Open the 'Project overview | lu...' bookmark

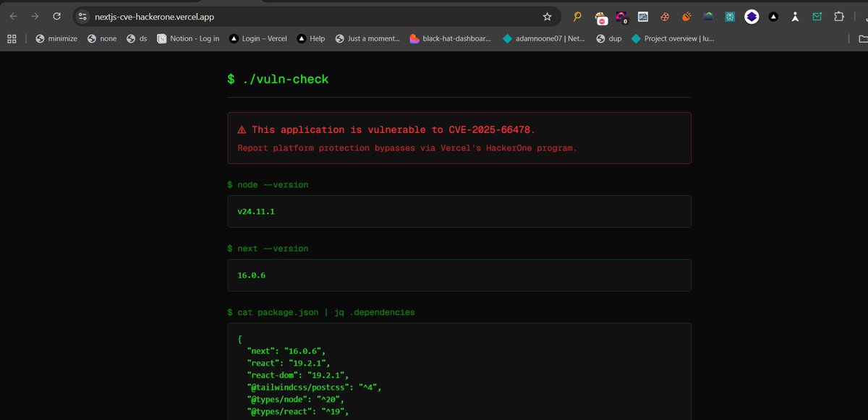click(673, 39)
